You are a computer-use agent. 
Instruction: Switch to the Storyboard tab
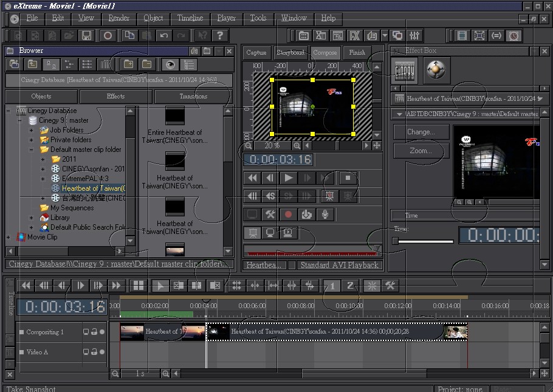click(x=290, y=53)
